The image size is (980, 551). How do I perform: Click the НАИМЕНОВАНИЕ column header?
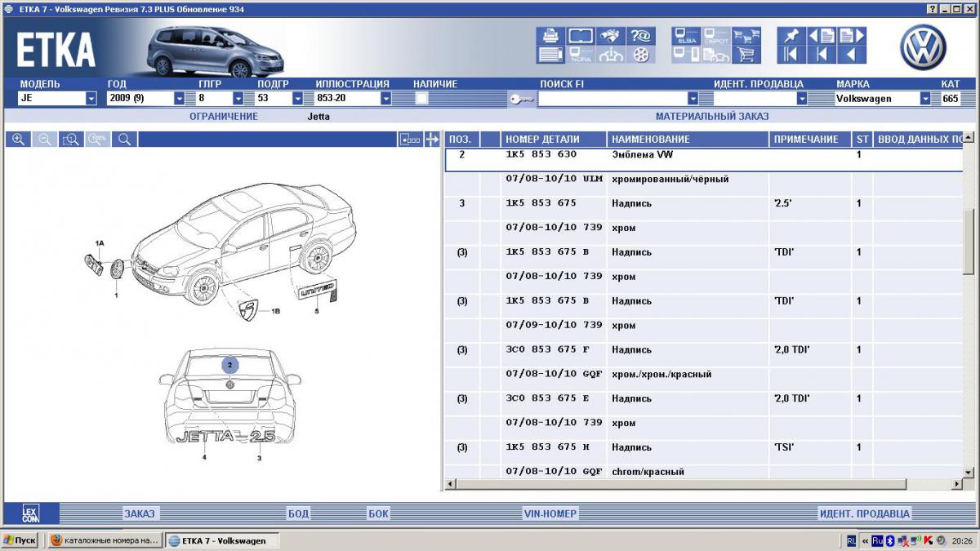[x=688, y=140]
